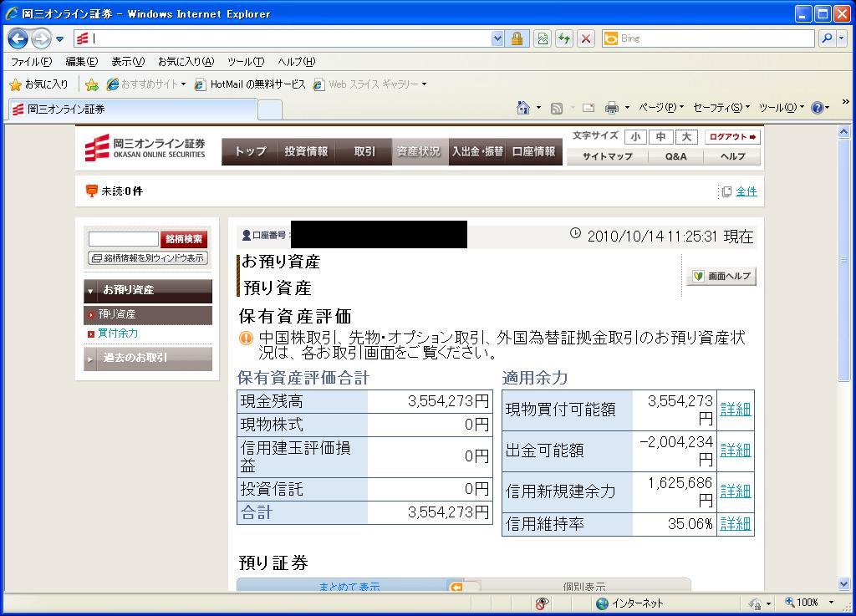Open the zoom level 100% dropdown arrow
The height and width of the screenshot is (616, 856).
pyautogui.click(x=831, y=603)
